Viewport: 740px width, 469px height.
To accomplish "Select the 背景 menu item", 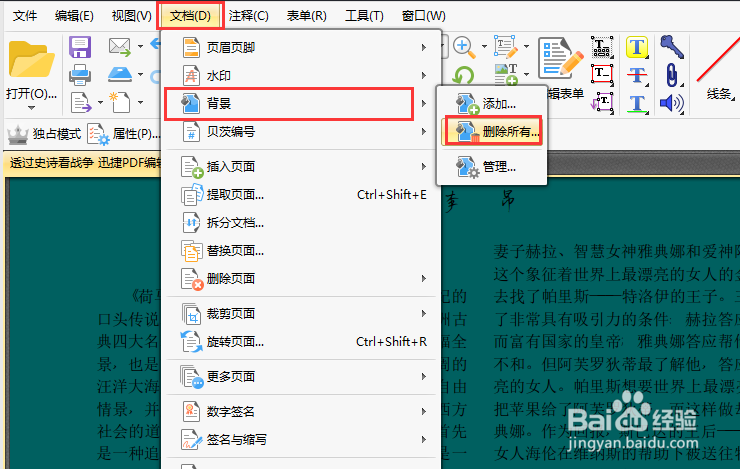I will (301, 103).
